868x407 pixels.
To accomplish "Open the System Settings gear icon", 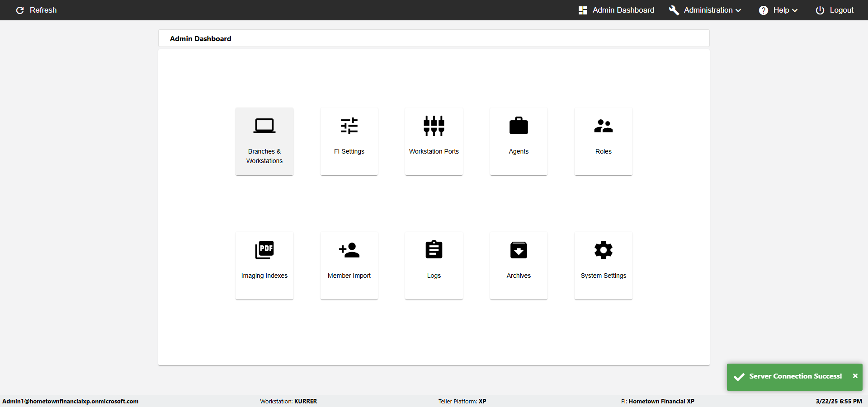I will coord(604,250).
